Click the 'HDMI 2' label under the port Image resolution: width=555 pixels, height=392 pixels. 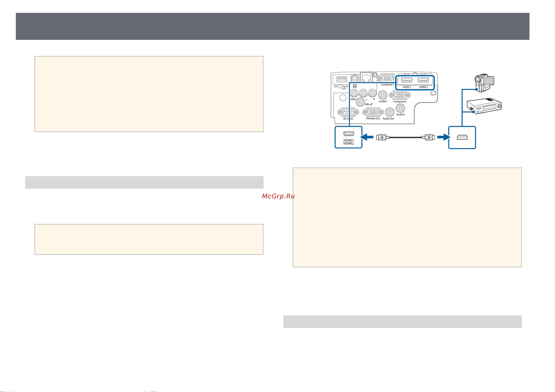pos(424,87)
